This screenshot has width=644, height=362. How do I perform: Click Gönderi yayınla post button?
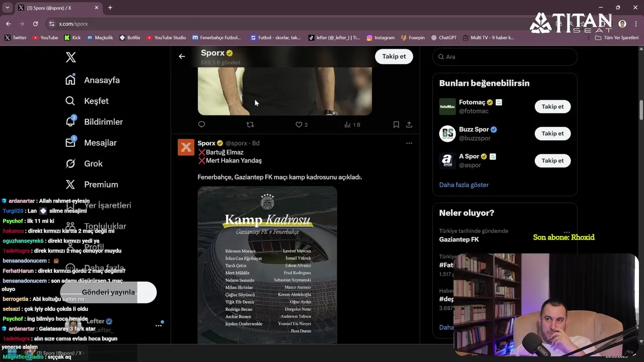click(x=108, y=292)
